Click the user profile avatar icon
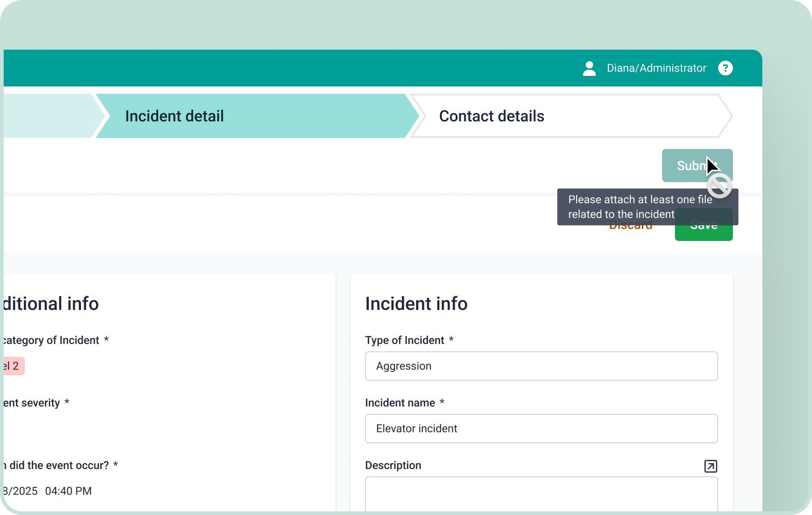This screenshot has width=812, height=515. pos(589,68)
